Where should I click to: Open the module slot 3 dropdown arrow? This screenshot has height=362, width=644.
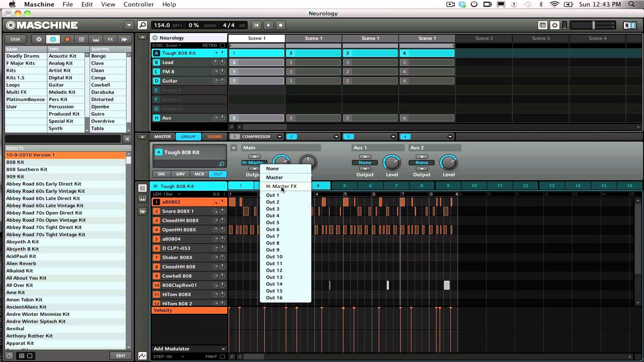(x=393, y=136)
